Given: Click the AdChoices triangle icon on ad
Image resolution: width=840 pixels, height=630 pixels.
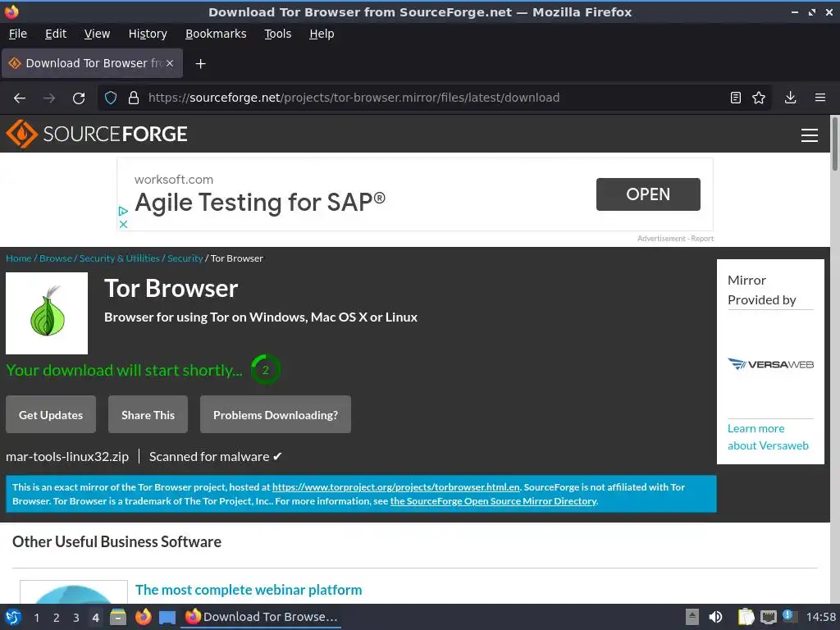Looking at the screenshot, I should click(x=123, y=211).
